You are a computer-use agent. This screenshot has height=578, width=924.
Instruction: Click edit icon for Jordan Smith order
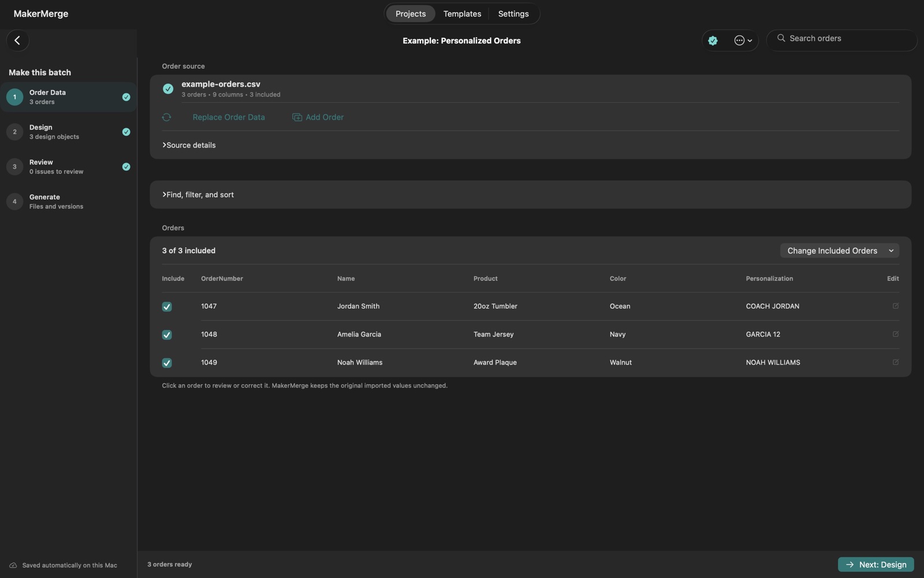tap(895, 306)
